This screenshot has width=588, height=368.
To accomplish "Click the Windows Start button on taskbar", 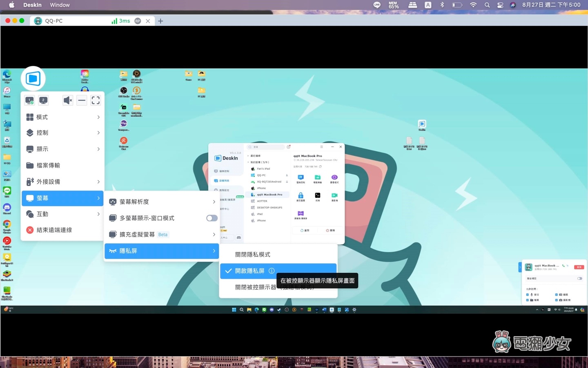I will coord(234,310).
